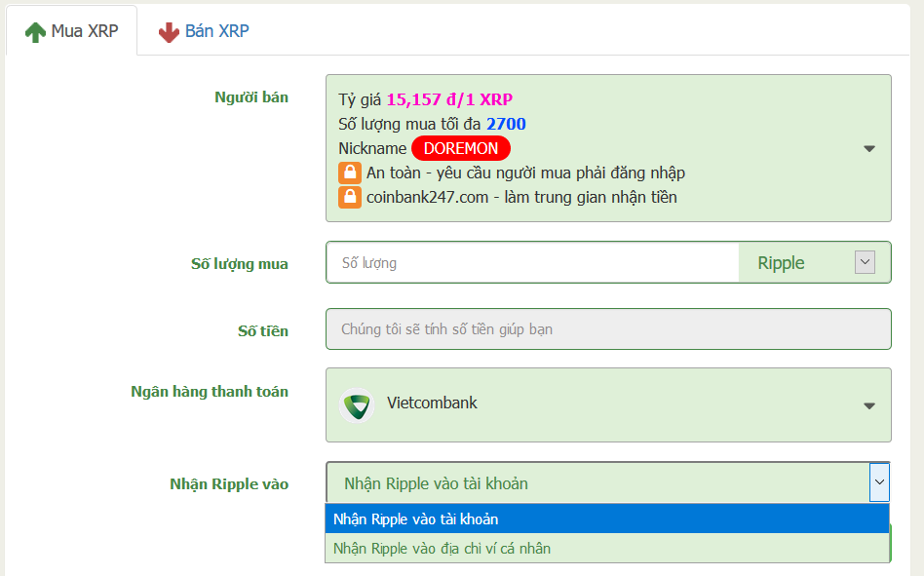Click the Vietcombank logo icon

pos(357,405)
